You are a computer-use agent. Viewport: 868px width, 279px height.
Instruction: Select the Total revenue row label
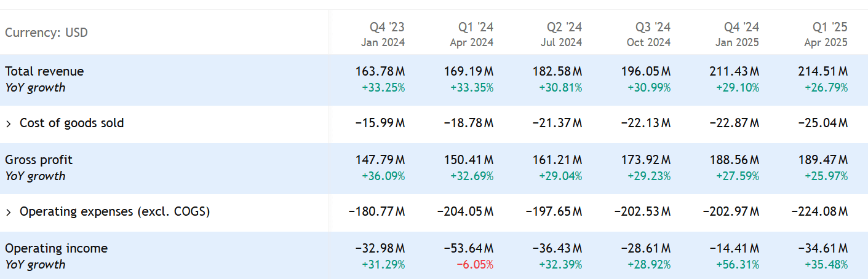coord(44,71)
